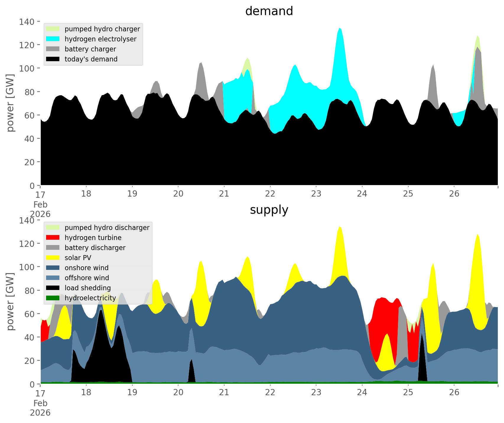Click the today's demand black legend swatch
Image resolution: width=504 pixels, height=423 pixels.
tap(53, 59)
